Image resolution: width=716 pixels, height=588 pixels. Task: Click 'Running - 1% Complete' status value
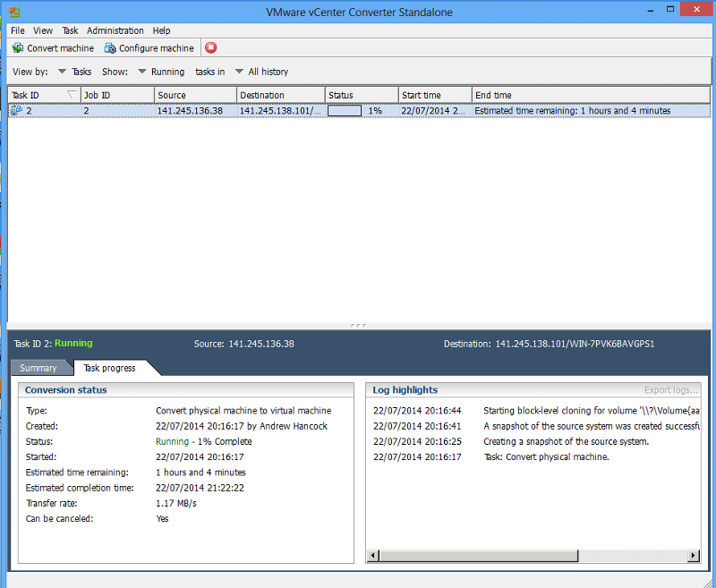click(204, 441)
